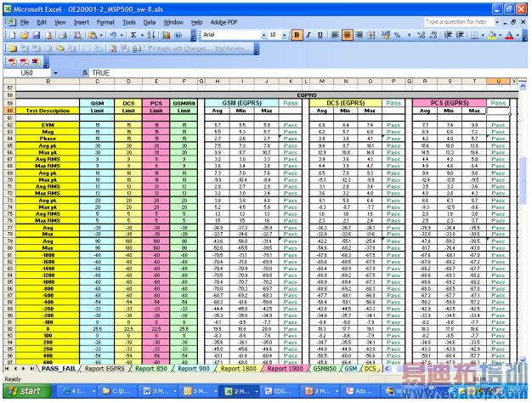Viewport: 532px width, 403px height.
Task: Click the Decrease Decimal icon
Action: [x=433, y=35]
